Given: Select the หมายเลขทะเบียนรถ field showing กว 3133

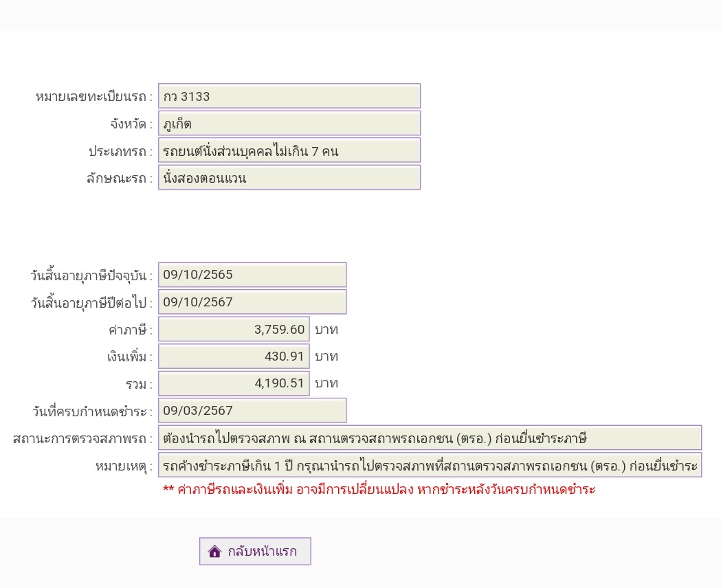Looking at the screenshot, I should (x=289, y=96).
